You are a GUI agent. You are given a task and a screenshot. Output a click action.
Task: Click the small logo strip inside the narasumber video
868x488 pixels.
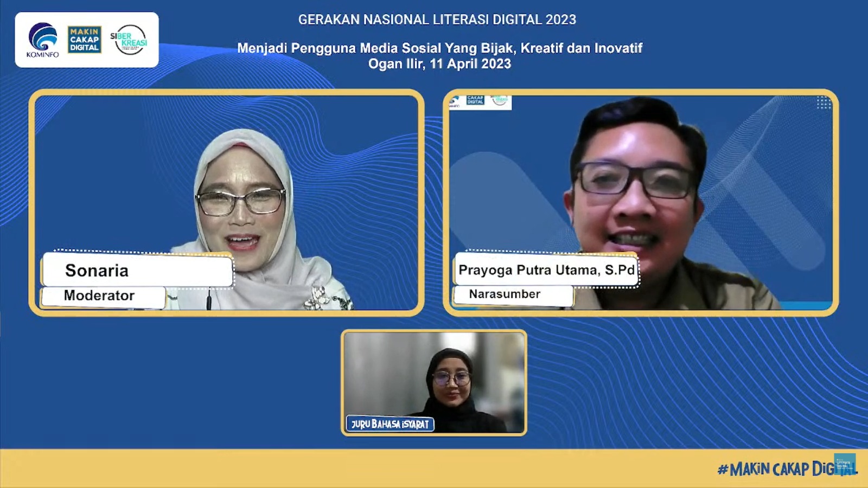tap(480, 102)
